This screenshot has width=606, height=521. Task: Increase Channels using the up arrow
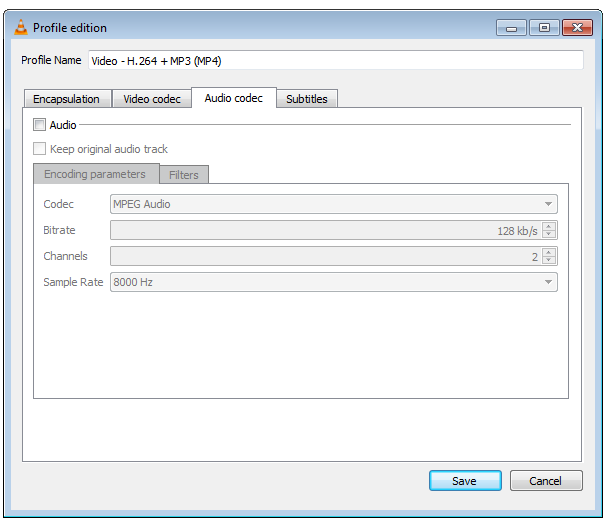point(549,252)
